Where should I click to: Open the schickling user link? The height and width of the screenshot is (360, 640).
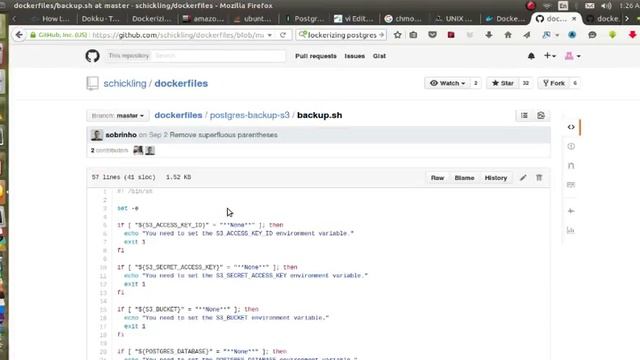pos(125,83)
